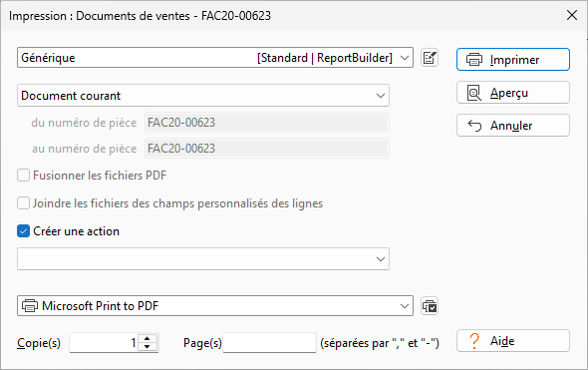Screen dimensions: 588x370
Task: Enable Fusionner les fichiers PDF checkbox
Action: point(23,176)
